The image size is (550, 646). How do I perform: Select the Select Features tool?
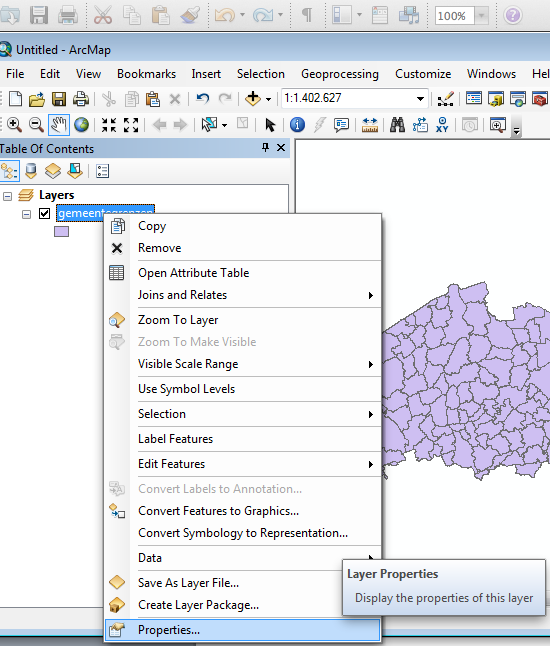[209, 124]
